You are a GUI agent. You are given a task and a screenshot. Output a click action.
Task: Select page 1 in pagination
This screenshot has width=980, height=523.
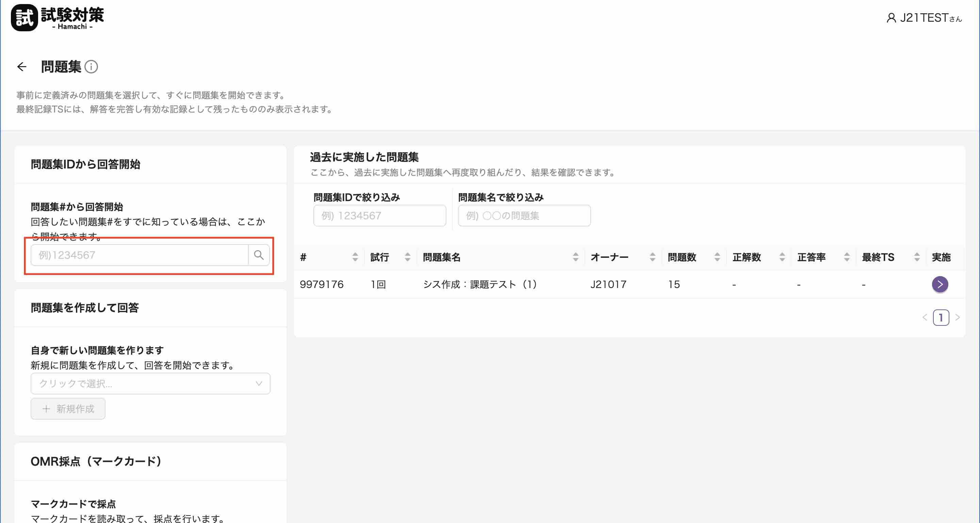[941, 317]
